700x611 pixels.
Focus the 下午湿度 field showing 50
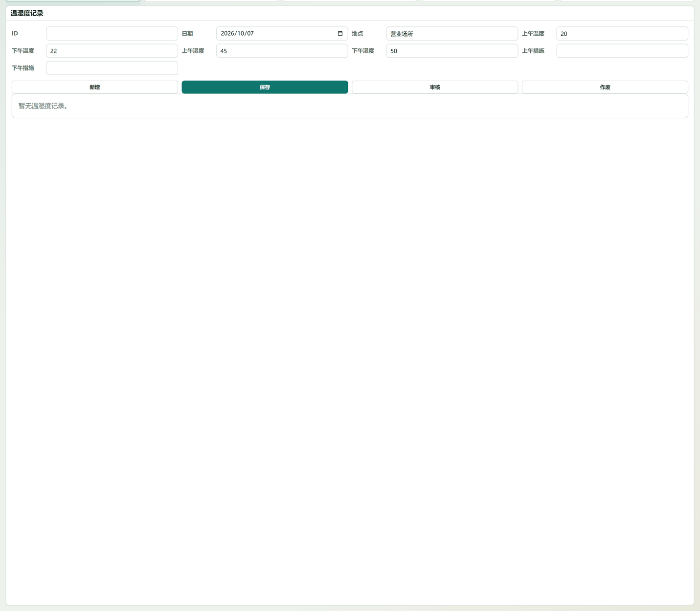(452, 51)
